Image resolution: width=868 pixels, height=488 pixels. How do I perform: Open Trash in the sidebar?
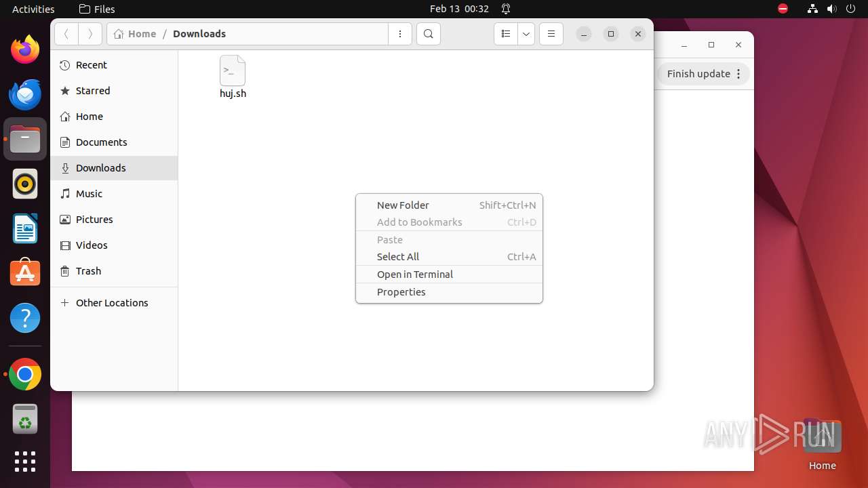tap(114, 271)
